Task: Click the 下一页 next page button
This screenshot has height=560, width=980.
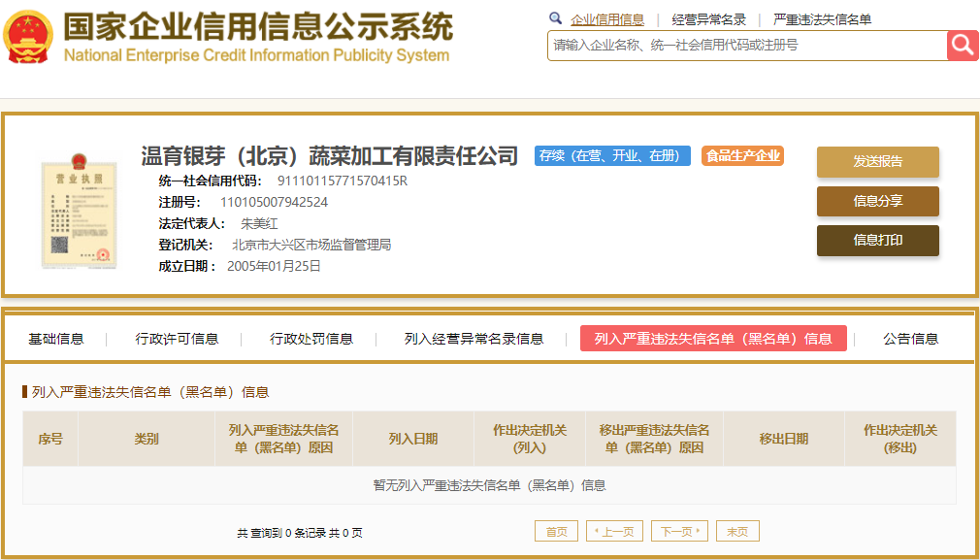Action: [x=679, y=531]
